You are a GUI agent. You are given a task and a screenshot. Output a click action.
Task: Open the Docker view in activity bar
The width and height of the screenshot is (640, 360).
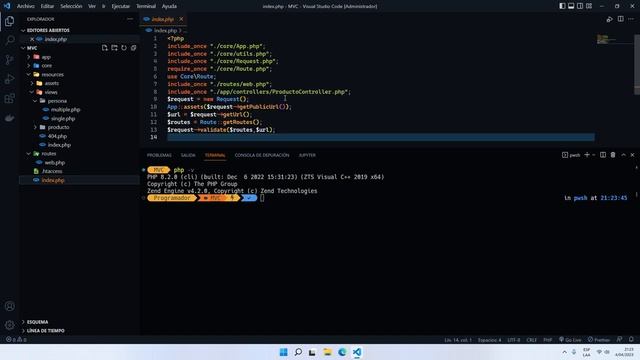[x=9, y=118]
